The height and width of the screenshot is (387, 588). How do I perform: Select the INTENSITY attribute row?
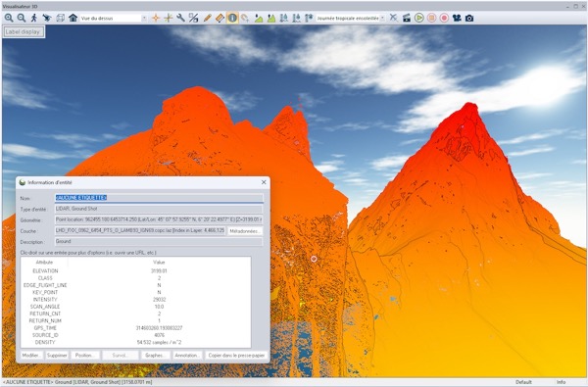point(136,300)
